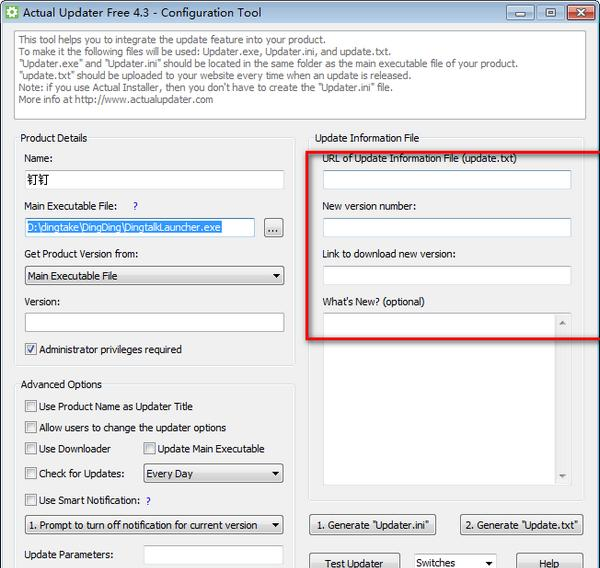Open the Switches dropdown

[x=455, y=563]
